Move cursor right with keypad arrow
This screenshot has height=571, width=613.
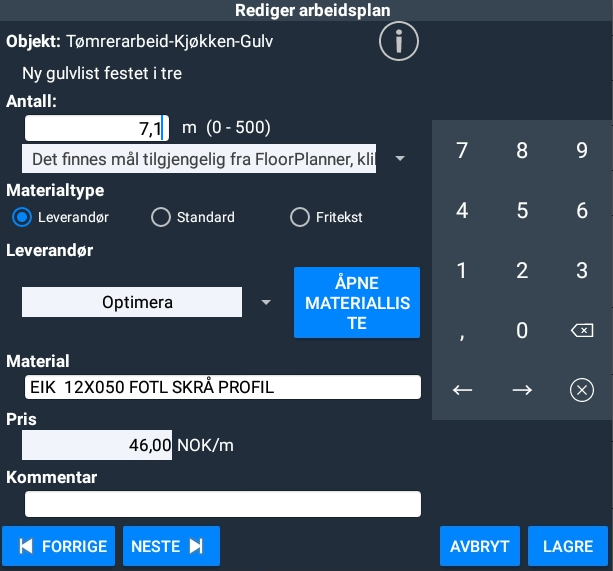[x=522, y=390]
